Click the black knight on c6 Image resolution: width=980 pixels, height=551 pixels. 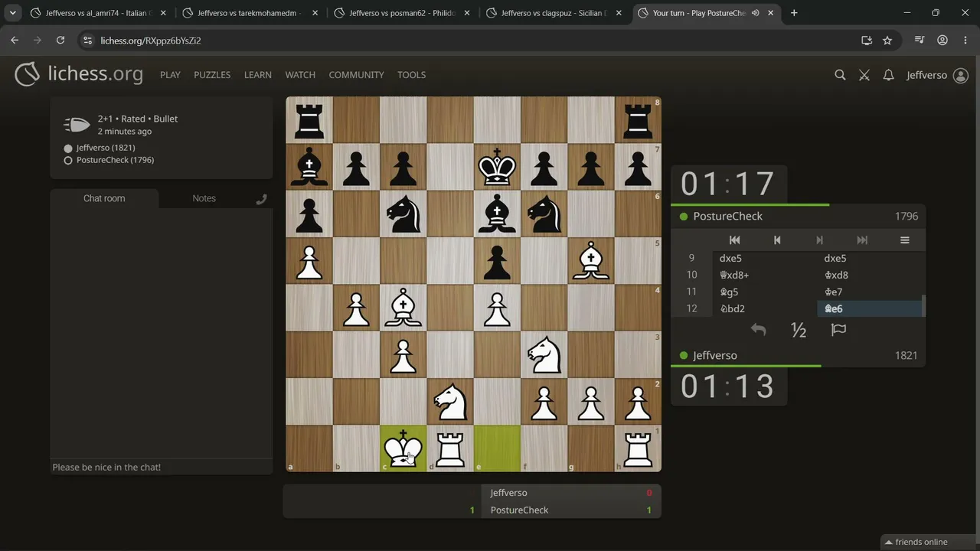click(403, 214)
